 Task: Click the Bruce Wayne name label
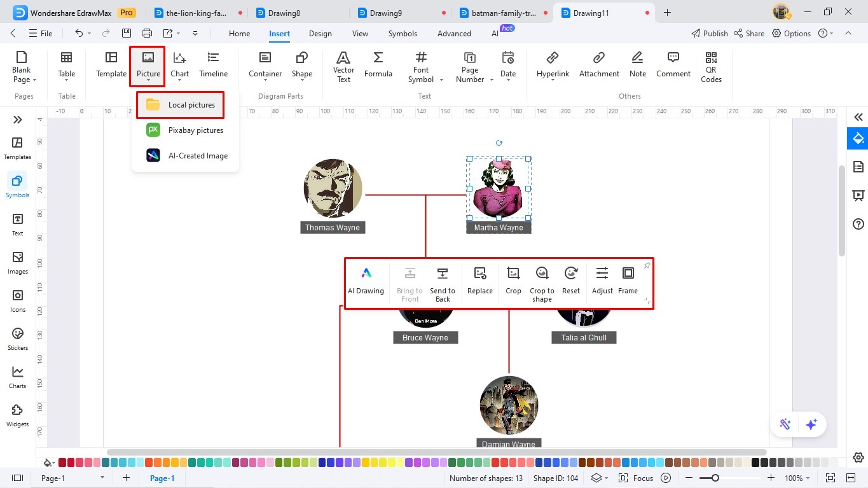(x=425, y=338)
